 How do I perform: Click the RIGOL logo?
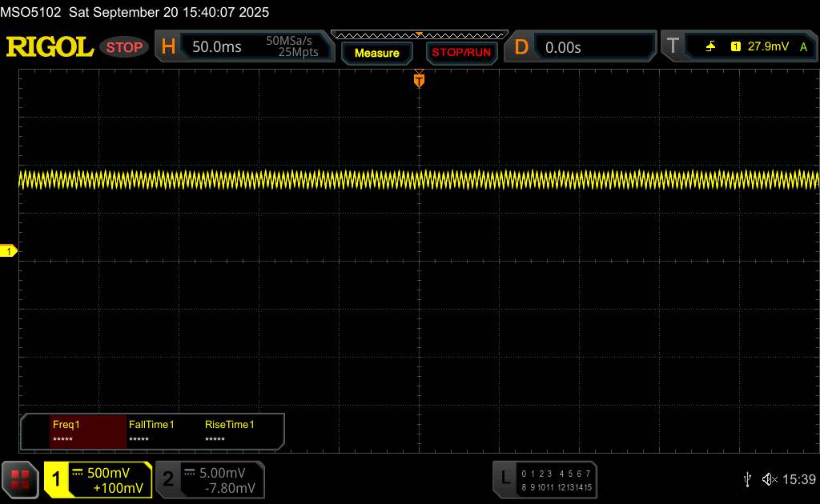[50, 47]
